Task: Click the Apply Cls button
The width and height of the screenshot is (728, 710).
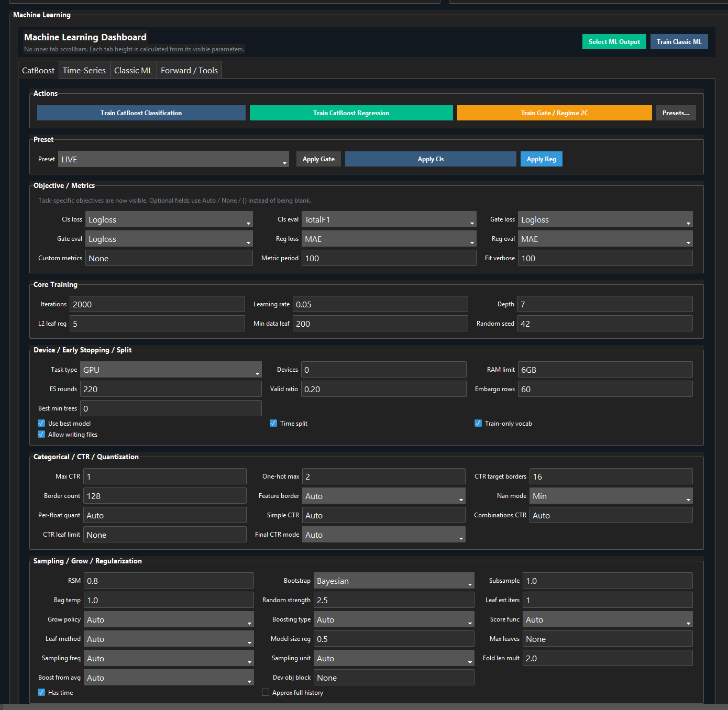Action: [x=431, y=159]
